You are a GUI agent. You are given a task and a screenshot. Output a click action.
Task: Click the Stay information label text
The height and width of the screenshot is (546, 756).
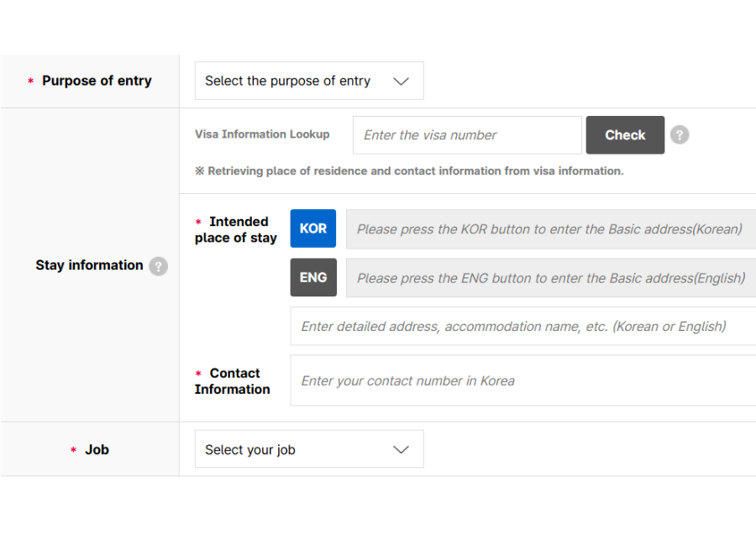[89, 265]
